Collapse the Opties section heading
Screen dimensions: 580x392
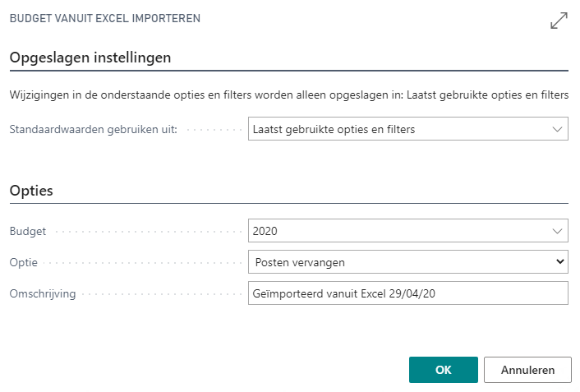tap(31, 191)
